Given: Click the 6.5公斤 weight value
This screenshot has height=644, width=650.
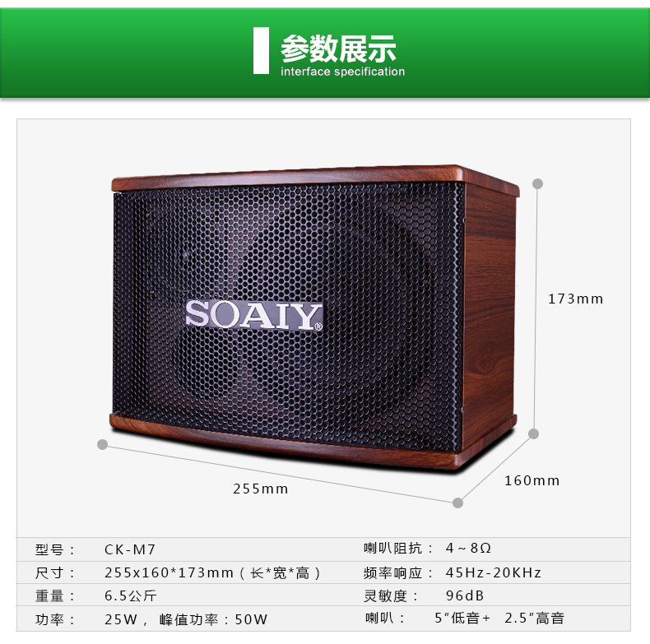Looking at the screenshot, I should tap(131, 596).
